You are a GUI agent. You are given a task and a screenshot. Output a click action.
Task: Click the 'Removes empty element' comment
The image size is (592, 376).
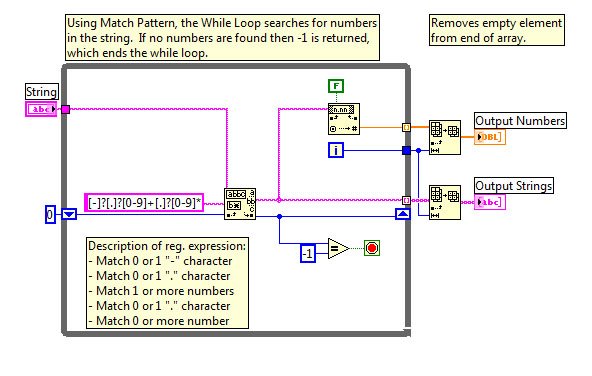click(x=497, y=30)
